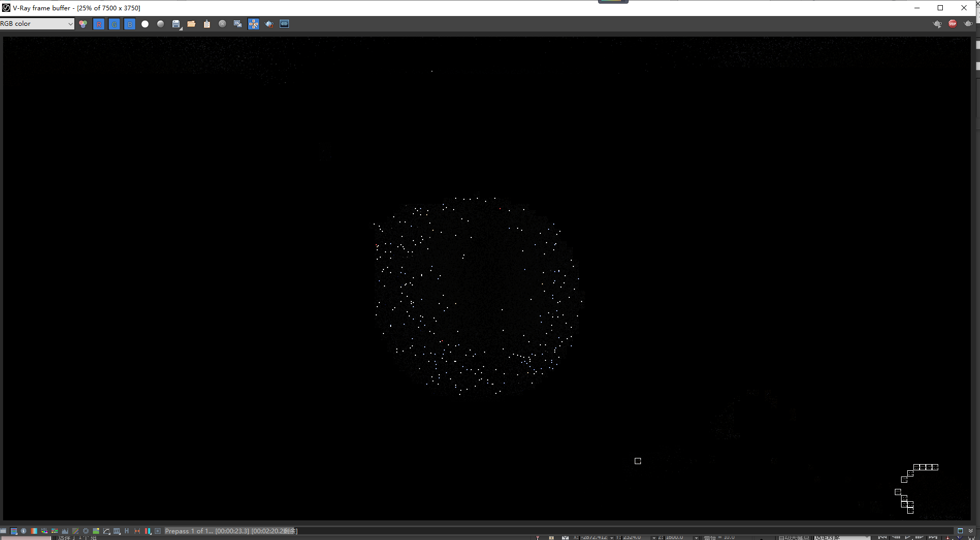Expand the LUT correction options
The height and width of the screenshot is (540, 980).
point(117,531)
